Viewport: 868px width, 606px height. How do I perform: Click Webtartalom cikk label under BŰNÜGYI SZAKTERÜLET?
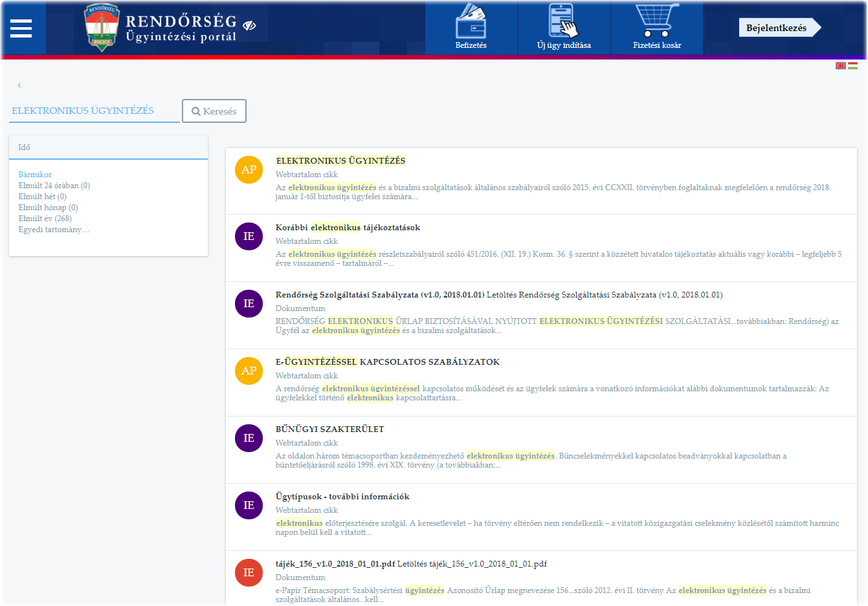(307, 443)
